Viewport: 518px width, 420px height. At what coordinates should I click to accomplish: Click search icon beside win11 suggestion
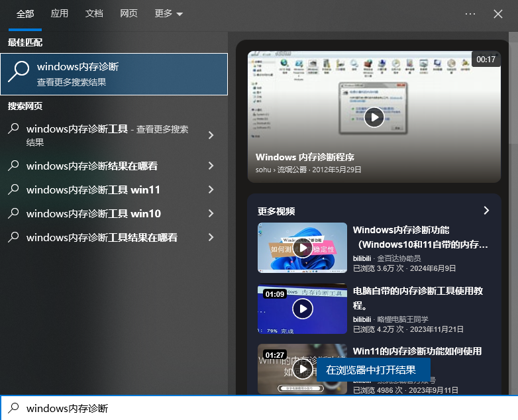pyautogui.click(x=13, y=189)
